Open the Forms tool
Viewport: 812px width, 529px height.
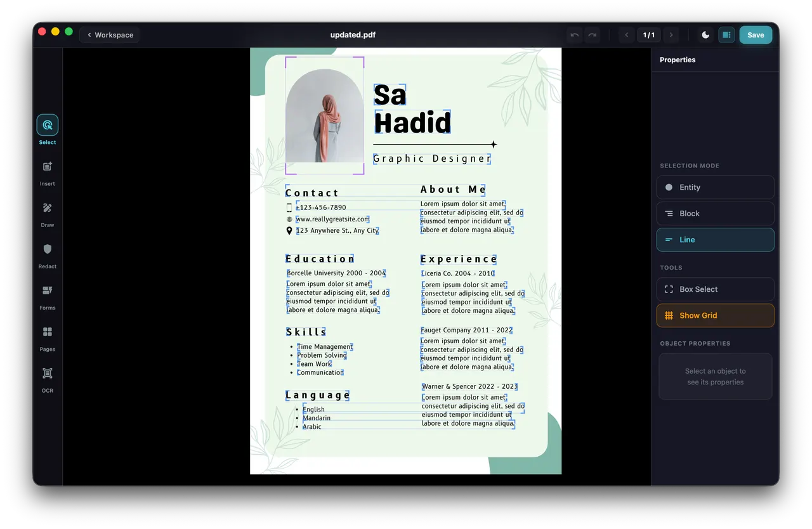[x=48, y=296]
